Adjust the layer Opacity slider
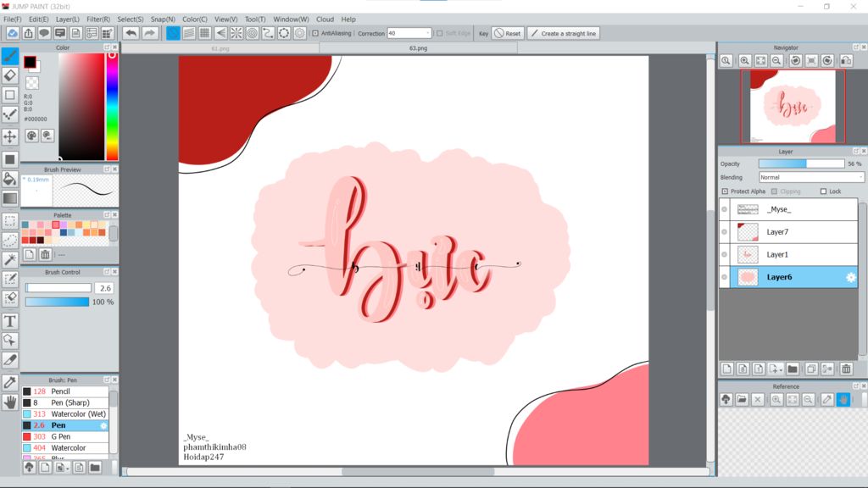The image size is (868, 488). point(802,164)
